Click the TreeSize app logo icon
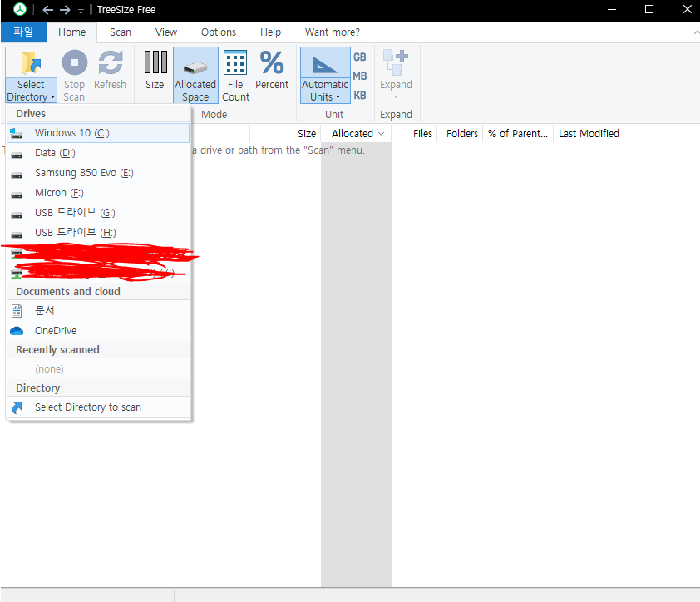Image resolution: width=700 pixels, height=602 pixels. [20, 9]
